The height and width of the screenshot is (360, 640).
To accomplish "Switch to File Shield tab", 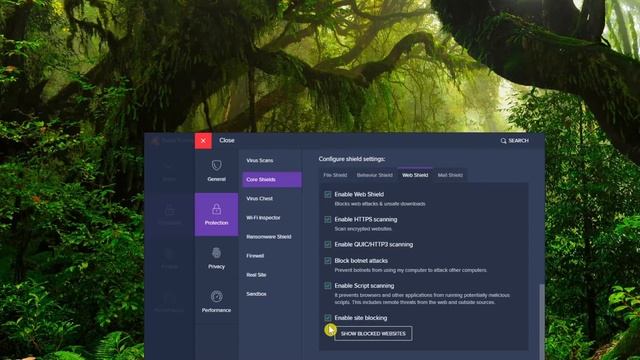I will pyautogui.click(x=335, y=175).
